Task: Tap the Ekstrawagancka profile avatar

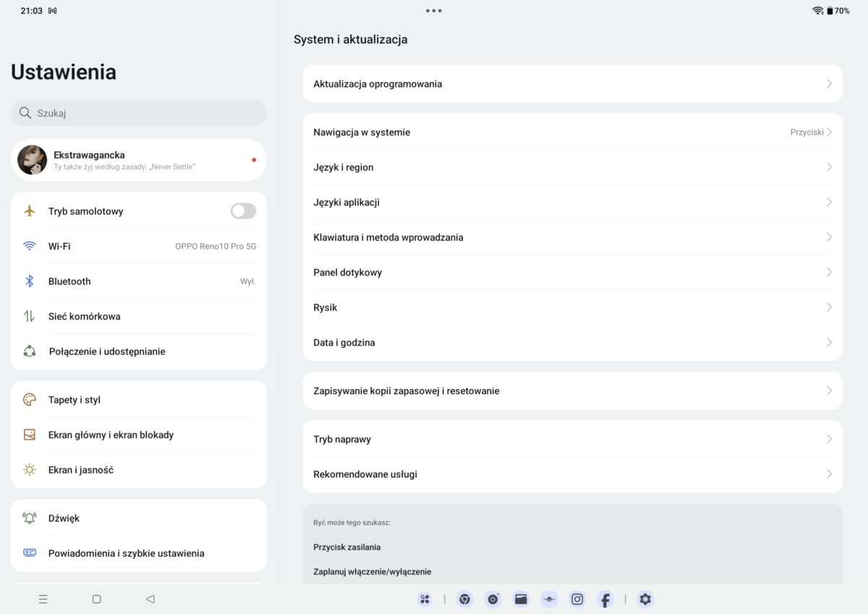Action: [32, 160]
